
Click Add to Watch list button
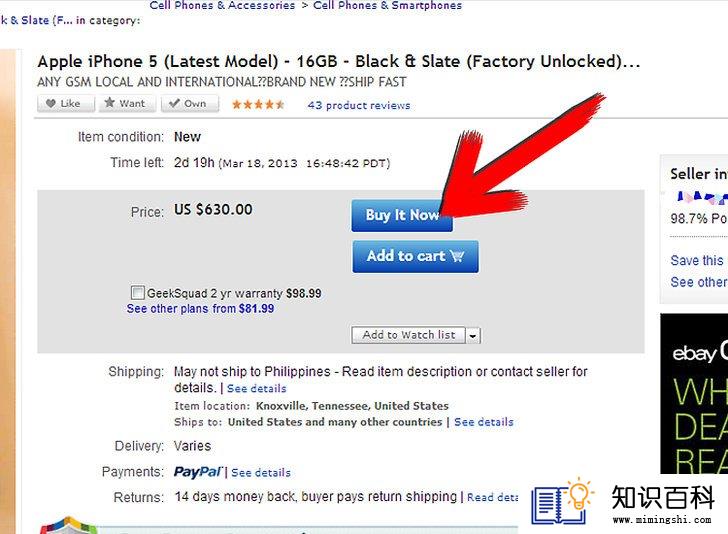tap(409, 335)
